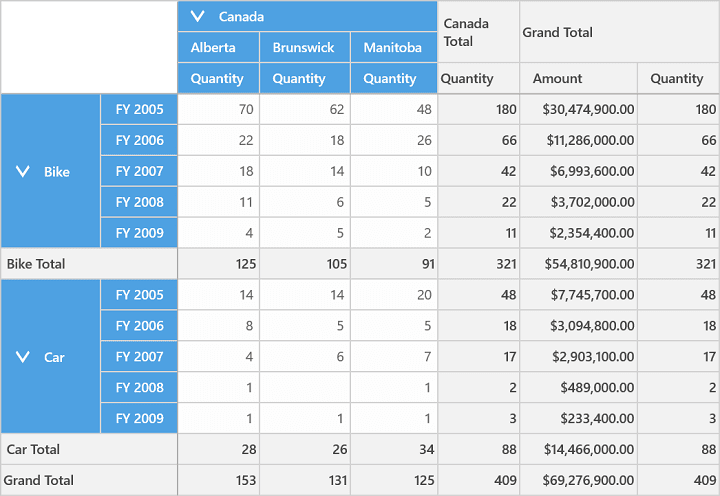Select the Car Total Manitoba value 34
This screenshot has width=720, height=496.
pos(394,449)
